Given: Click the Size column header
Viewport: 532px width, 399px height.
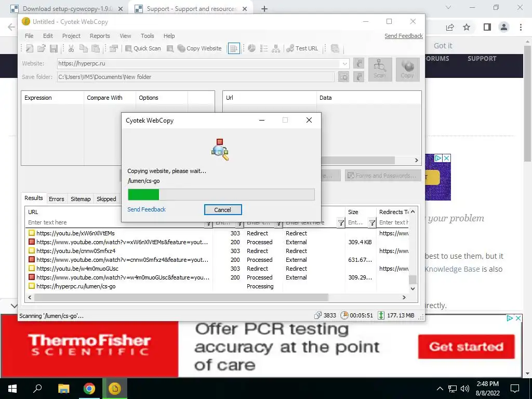Looking at the screenshot, I should [361, 212].
